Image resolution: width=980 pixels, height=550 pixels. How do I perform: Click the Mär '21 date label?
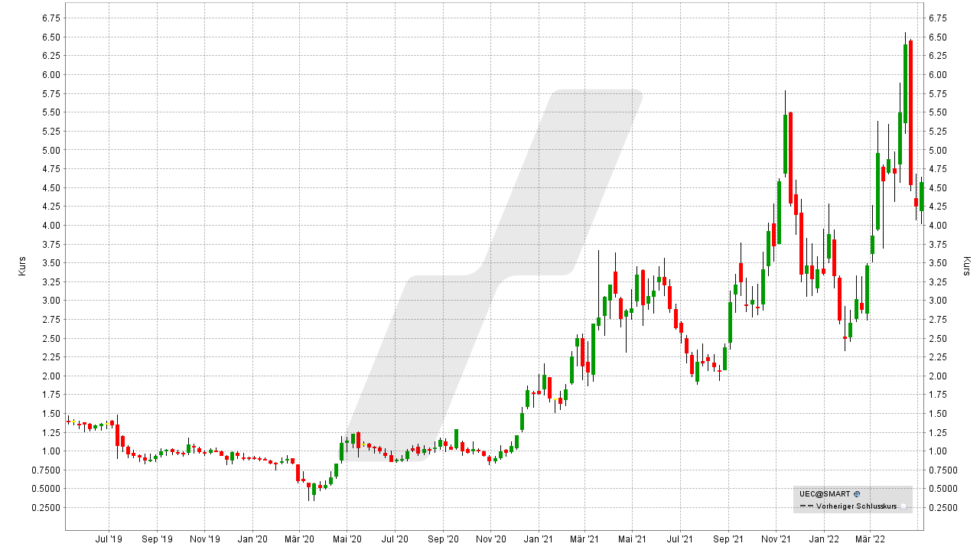pyautogui.click(x=584, y=539)
